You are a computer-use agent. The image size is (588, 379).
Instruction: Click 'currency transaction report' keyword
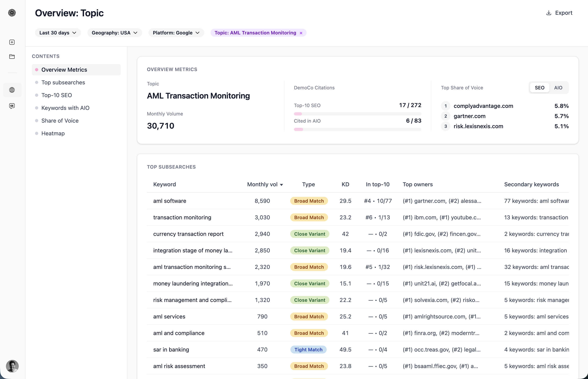[x=188, y=234]
